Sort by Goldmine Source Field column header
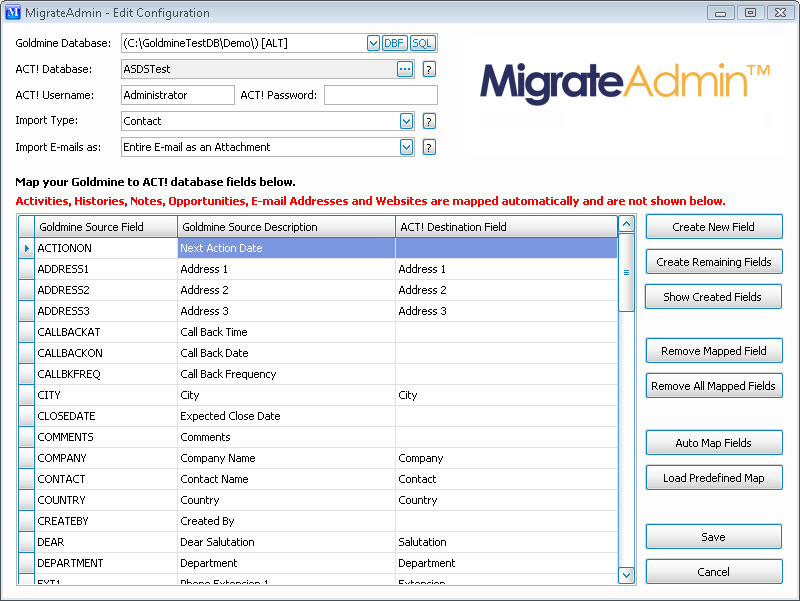800x601 pixels. 106,227
